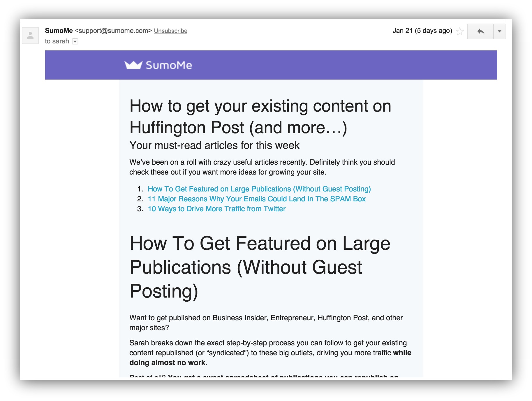Click the sender avatar icon
Viewport: 532px width, 401px height.
coord(30,36)
